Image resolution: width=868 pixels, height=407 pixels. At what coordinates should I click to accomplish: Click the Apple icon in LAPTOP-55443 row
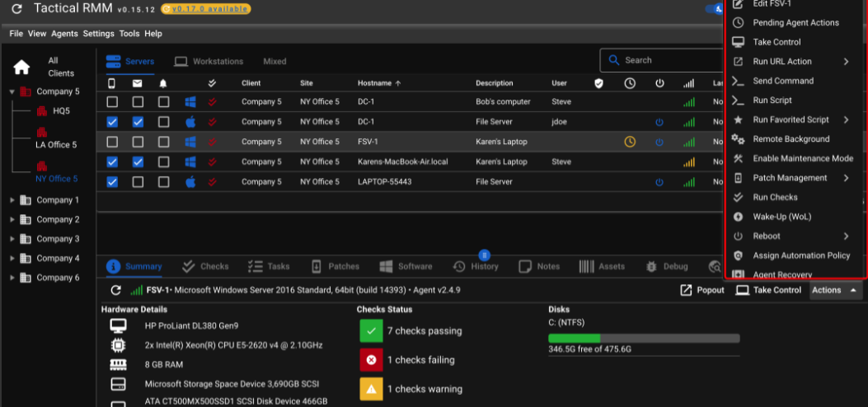click(x=190, y=182)
